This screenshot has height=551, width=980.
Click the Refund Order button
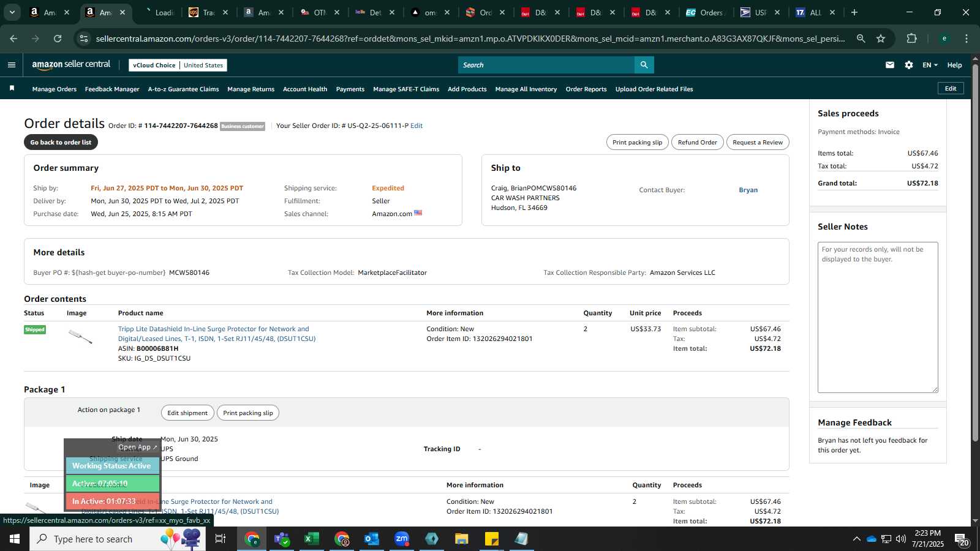[697, 142]
